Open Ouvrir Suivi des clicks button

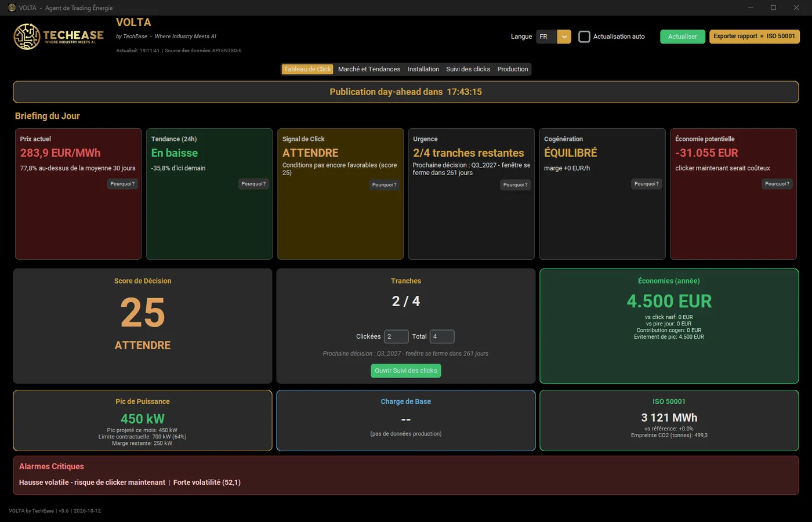(x=406, y=371)
